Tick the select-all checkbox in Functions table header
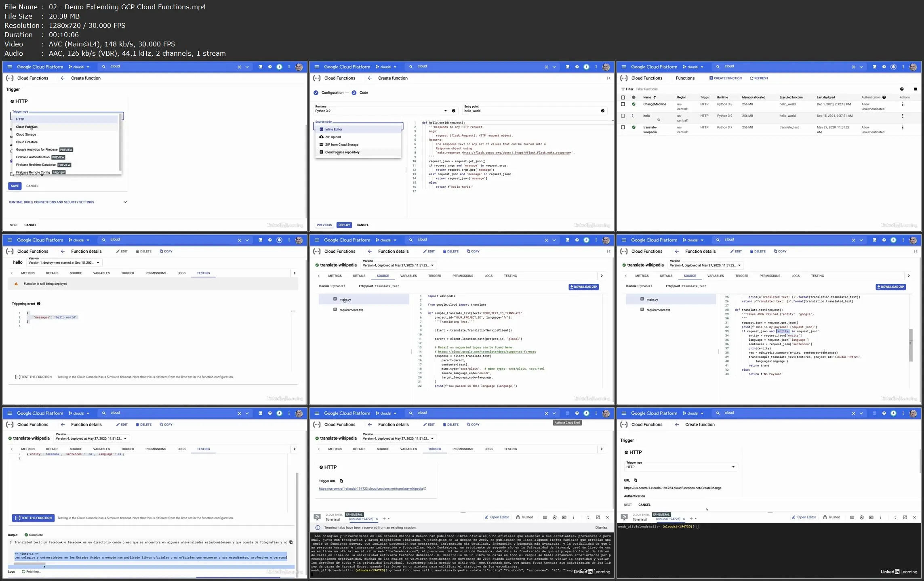Screen dimensions: 924x581 623,97
